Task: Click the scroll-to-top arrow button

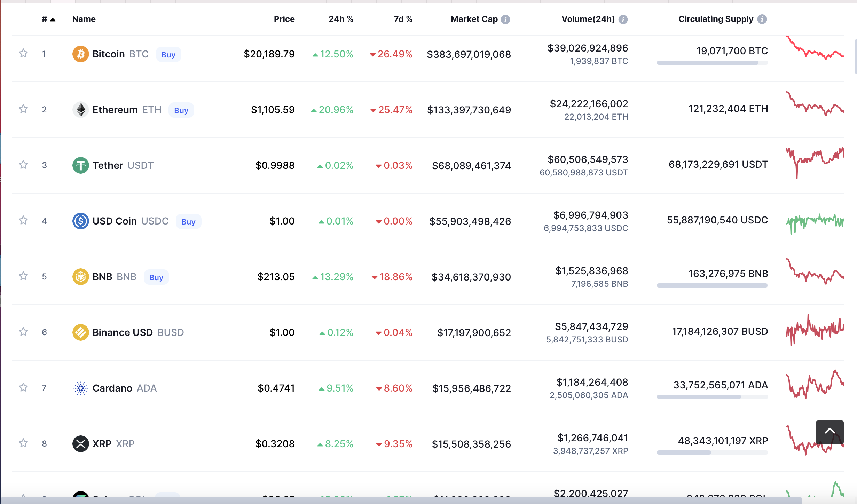Action: tap(830, 432)
